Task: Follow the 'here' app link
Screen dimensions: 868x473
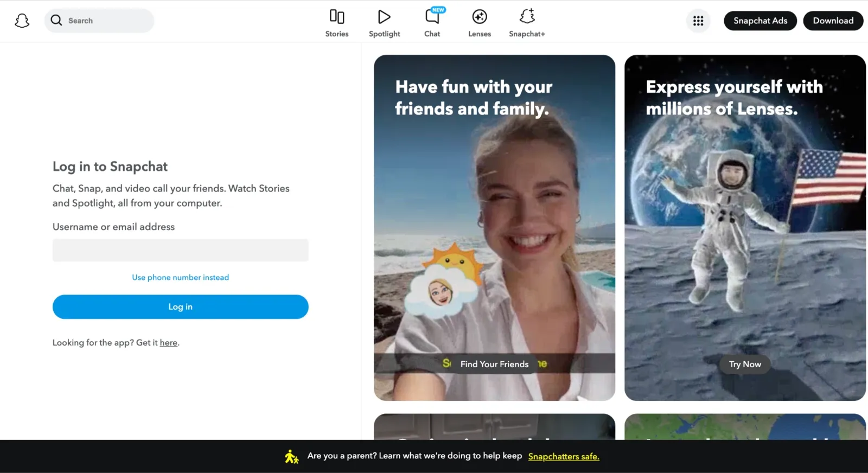Action: click(x=168, y=343)
